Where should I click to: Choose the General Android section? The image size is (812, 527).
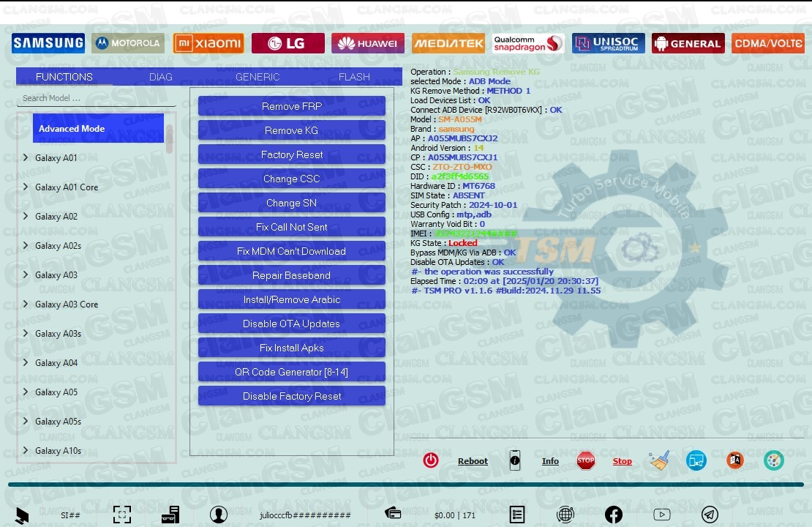click(688, 43)
